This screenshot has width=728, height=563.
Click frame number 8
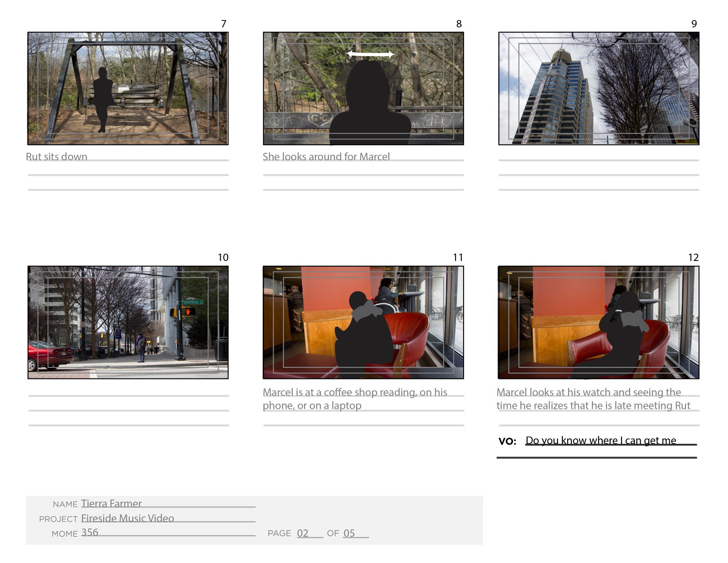tap(459, 24)
